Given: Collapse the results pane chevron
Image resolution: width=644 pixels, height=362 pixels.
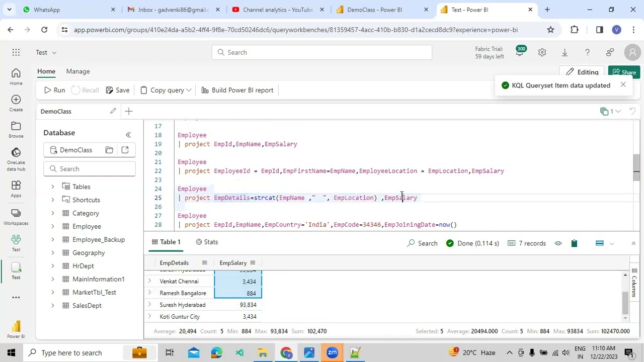Looking at the screenshot, I should pyautogui.click(x=633, y=243).
